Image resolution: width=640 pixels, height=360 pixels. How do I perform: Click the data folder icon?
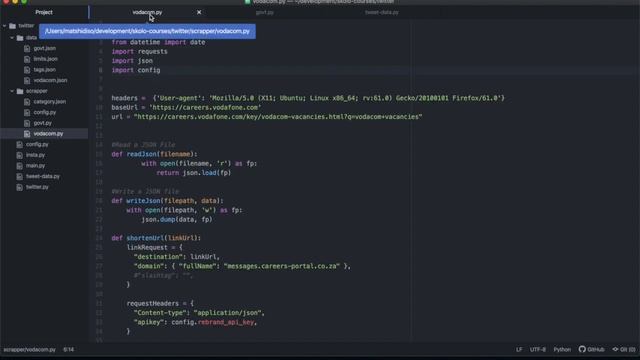pos(20,38)
